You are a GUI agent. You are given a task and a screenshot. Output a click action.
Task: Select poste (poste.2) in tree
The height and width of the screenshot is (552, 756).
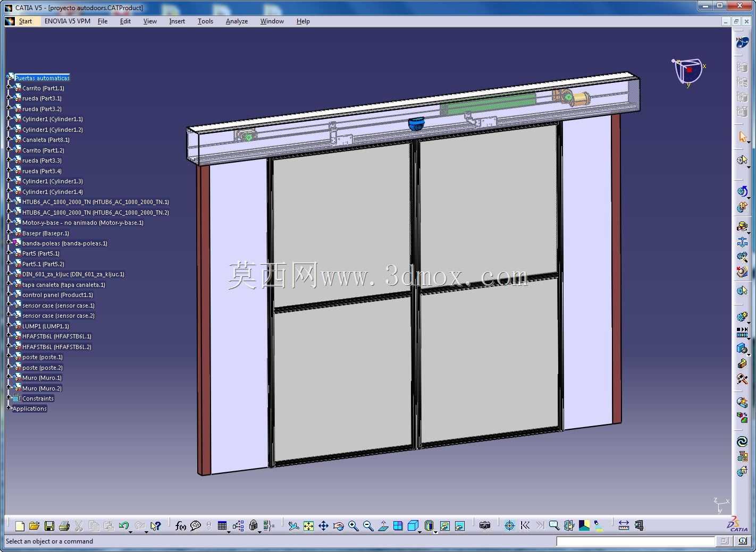(43, 368)
